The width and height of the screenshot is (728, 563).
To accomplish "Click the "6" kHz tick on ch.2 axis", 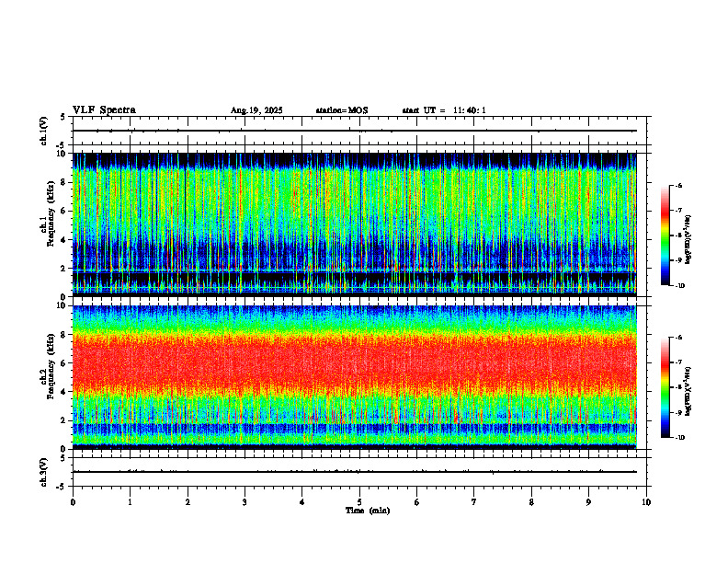I will pos(64,363).
